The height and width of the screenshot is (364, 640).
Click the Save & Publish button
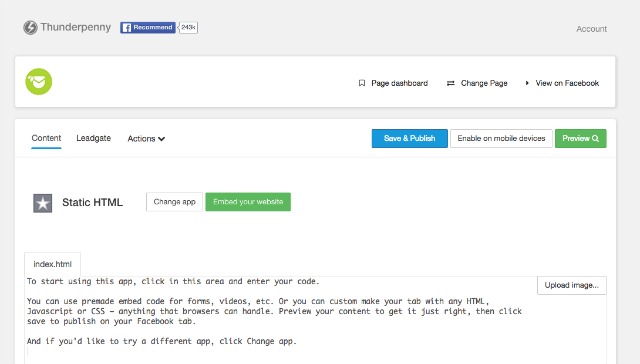[409, 138]
